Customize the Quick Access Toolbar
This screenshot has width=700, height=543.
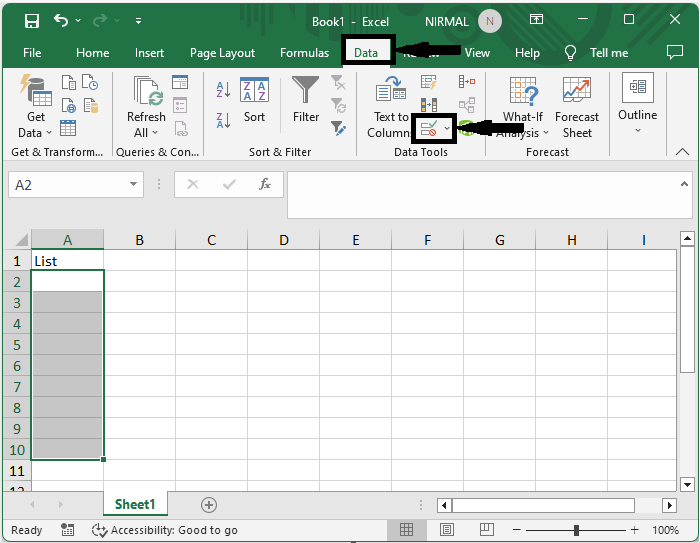tap(138, 21)
